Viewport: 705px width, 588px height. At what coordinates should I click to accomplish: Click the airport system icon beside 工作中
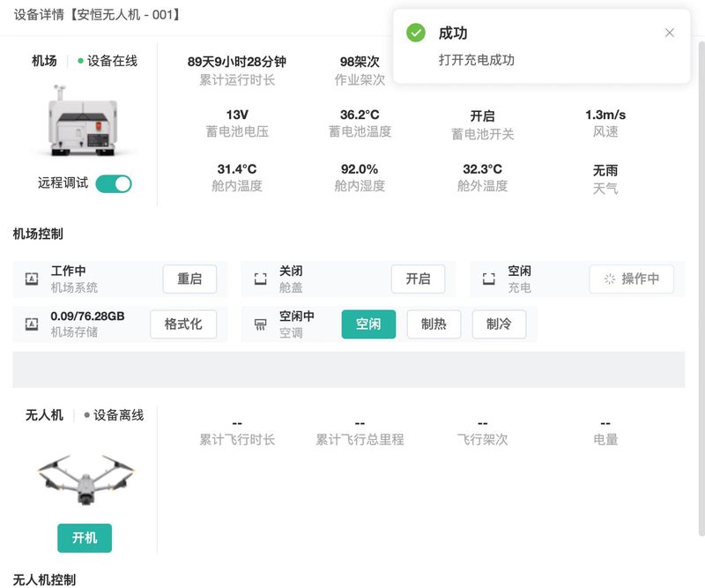(32, 279)
